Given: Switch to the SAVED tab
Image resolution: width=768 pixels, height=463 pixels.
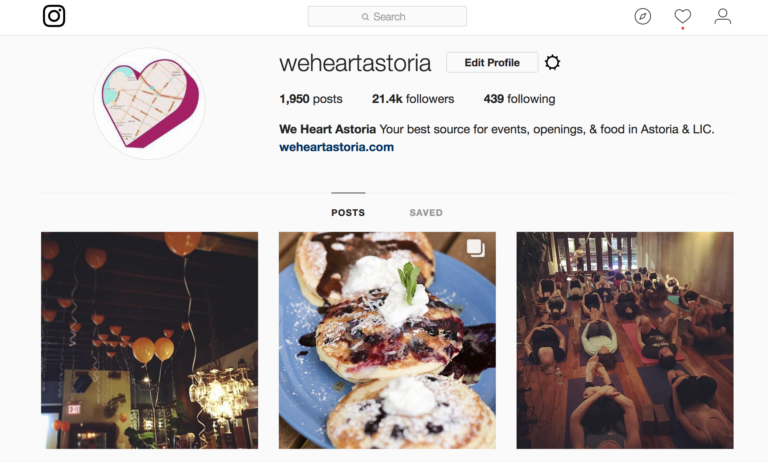Looking at the screenshot, I should [426, 213].
